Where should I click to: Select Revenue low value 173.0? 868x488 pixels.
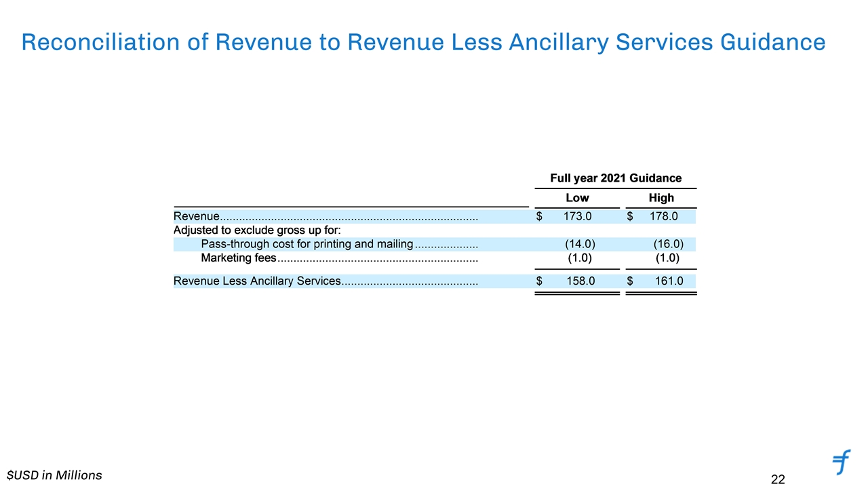pos(578,217)
